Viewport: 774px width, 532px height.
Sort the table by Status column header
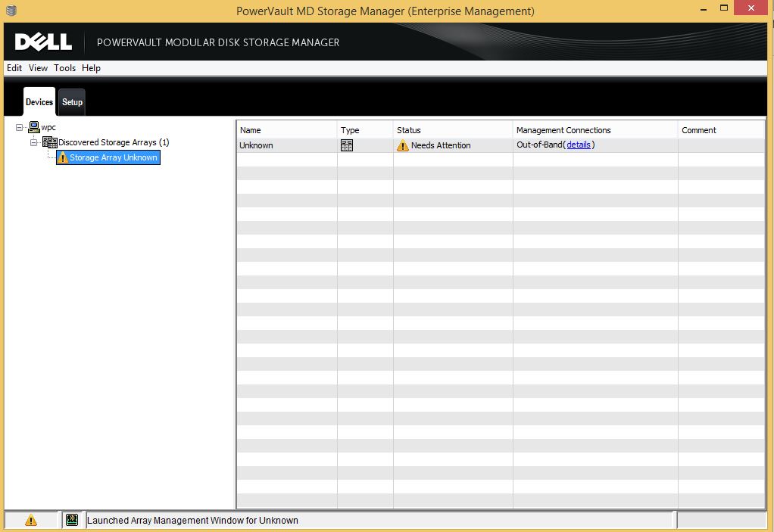pos(452,130)
